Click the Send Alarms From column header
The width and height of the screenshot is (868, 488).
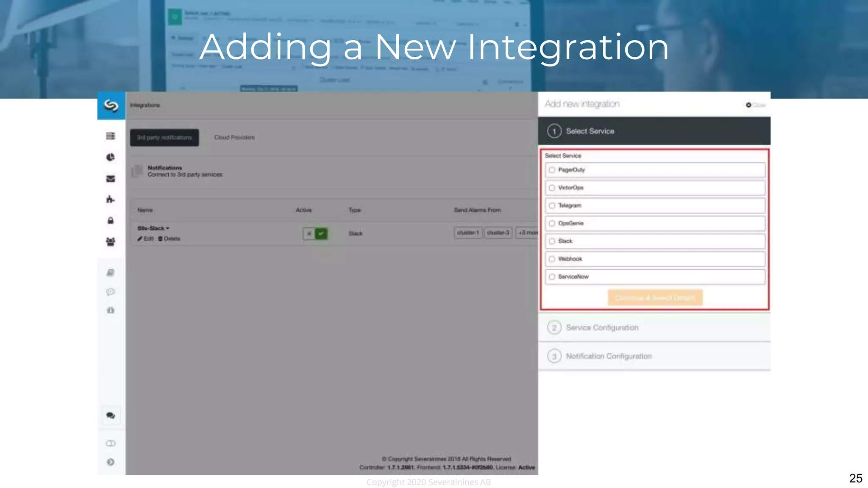pyautogui.click(x=477, y=210)
